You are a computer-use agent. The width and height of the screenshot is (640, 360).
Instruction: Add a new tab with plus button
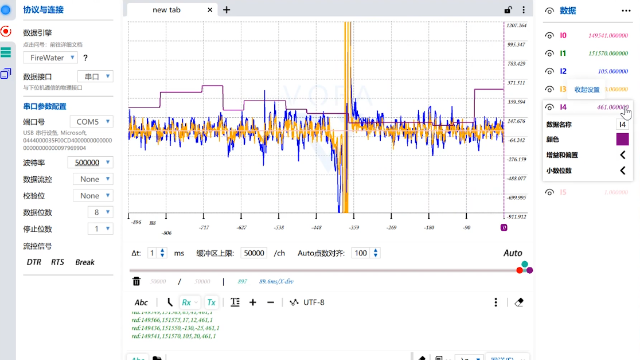coord(227,10)
